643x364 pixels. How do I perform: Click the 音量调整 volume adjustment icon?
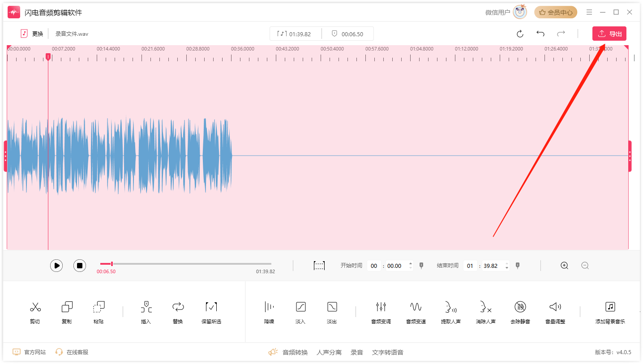554,312
